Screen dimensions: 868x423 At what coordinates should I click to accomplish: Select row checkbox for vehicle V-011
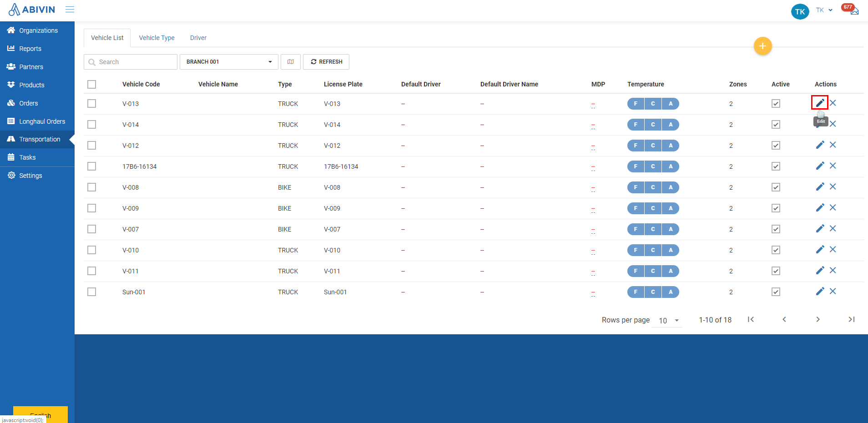pos(92,271)
